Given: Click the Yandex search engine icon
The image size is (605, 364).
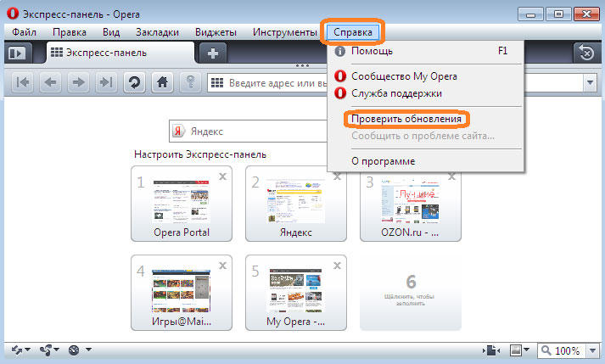Looking at the screenshot, I should [x=178, y=132].
